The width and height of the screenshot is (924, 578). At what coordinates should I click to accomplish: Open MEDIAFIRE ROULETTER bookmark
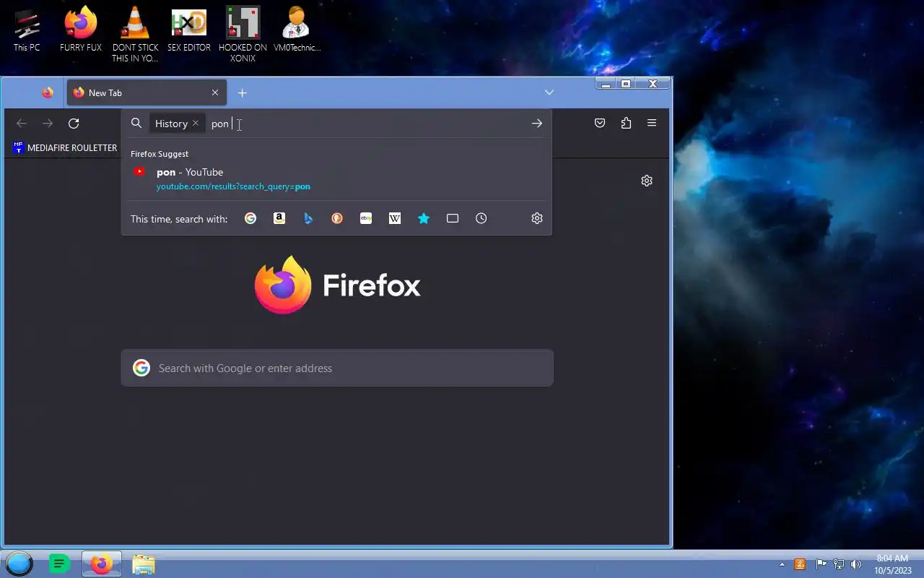[x=65, y=148]
